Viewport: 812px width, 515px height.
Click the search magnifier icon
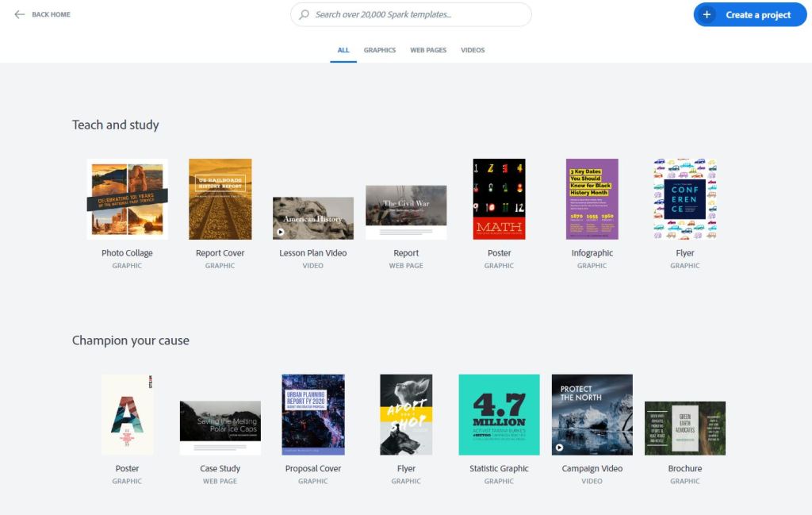[304, 14]
